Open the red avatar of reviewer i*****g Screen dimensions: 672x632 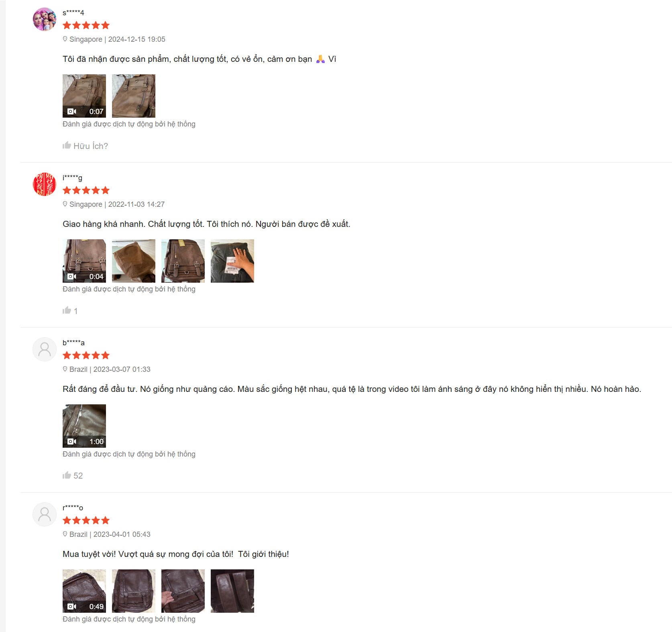(x=45, y=184)
